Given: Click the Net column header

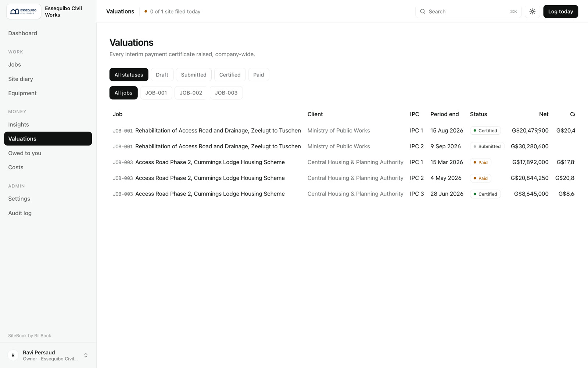Looking at the screenshot, I should tap(544, 114).
